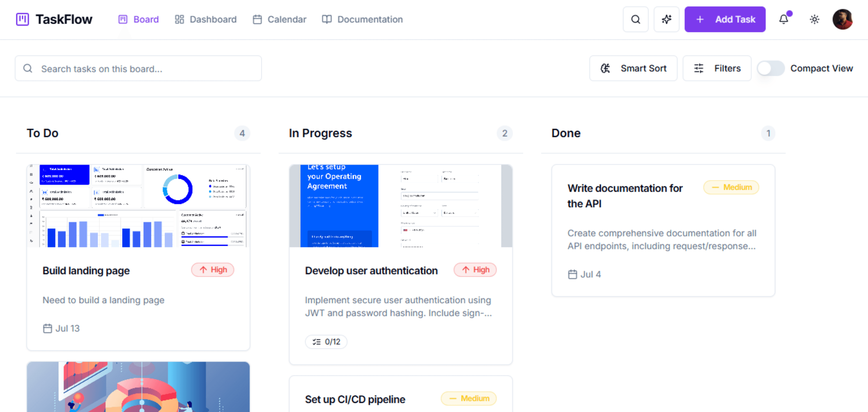Open the Set up CI/CD pipeline task
This screenshot has height=412, width=868.
pos(355,399)
